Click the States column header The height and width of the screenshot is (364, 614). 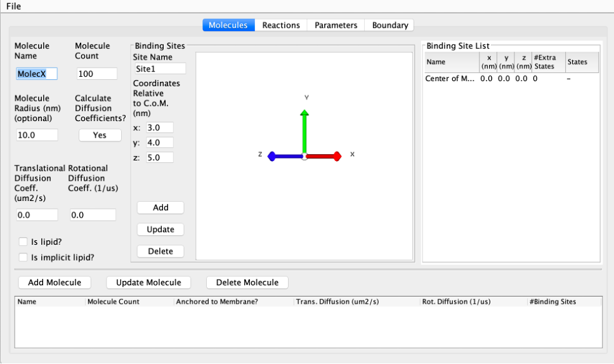582,62
